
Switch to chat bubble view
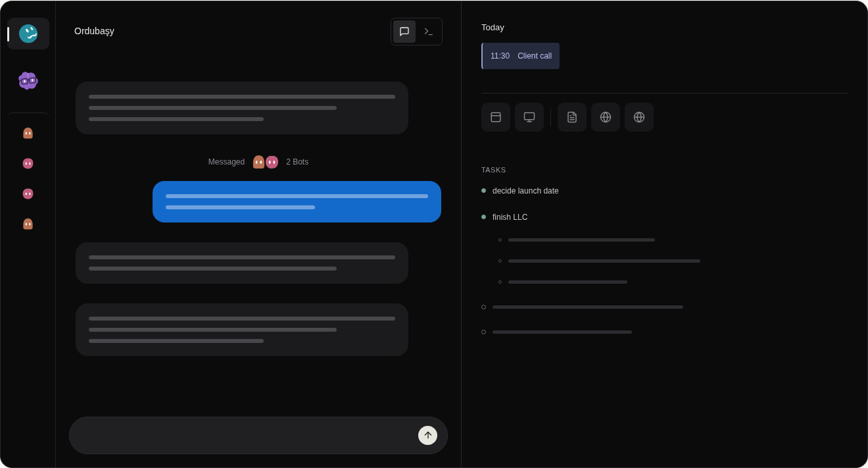[404, 32]
